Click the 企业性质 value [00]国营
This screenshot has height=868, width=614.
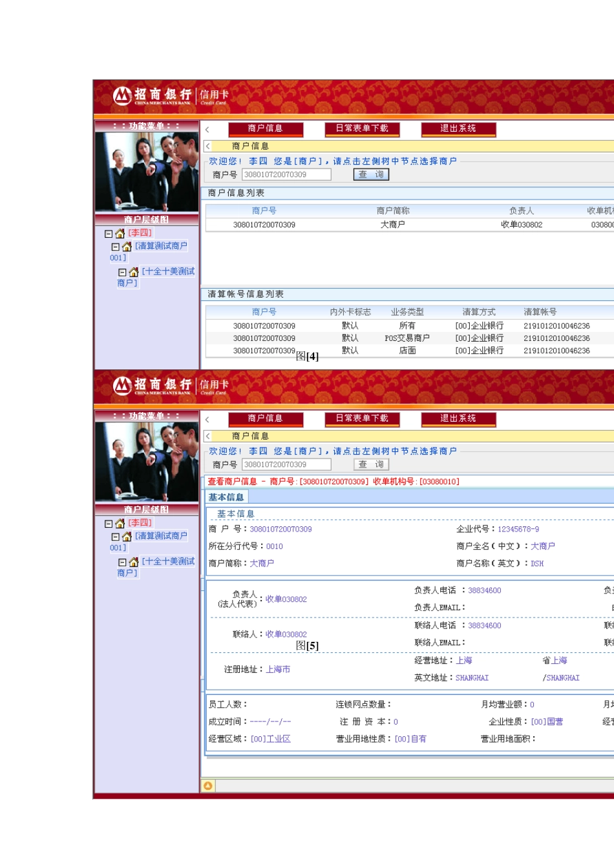[x=547, y=722]
